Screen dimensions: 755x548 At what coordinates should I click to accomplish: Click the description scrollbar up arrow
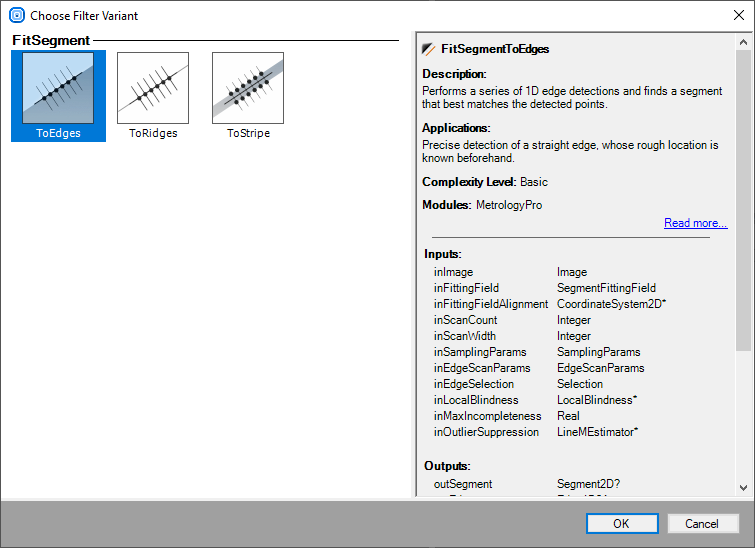[743, 41]
